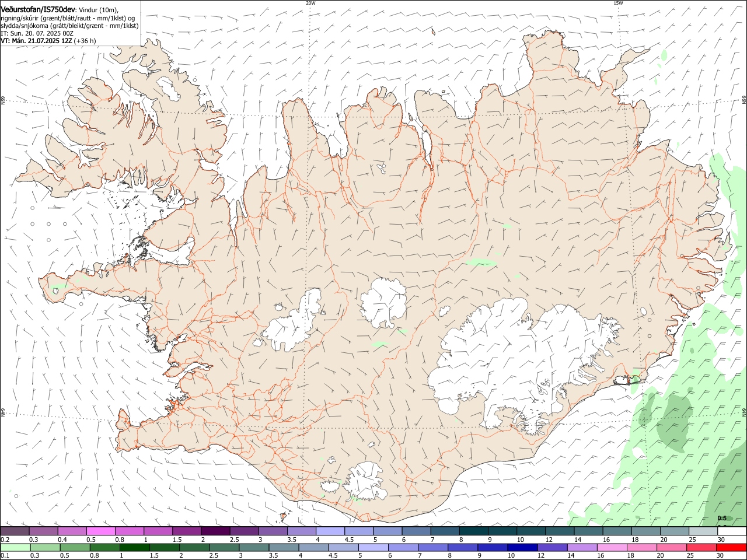Click the bright red rain swatch above 30
Screen dimensions: 747x560
click(x=731, y=548)
